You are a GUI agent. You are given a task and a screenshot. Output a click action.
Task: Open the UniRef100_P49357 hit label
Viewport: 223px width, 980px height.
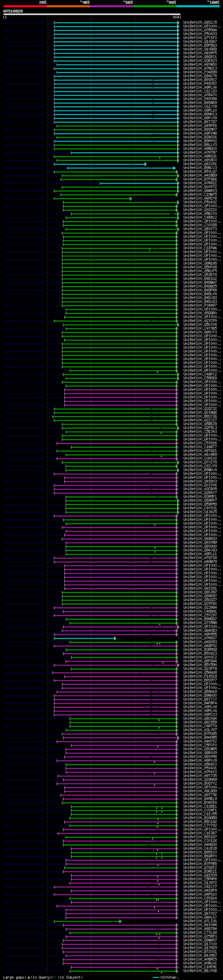click(200, 84)
